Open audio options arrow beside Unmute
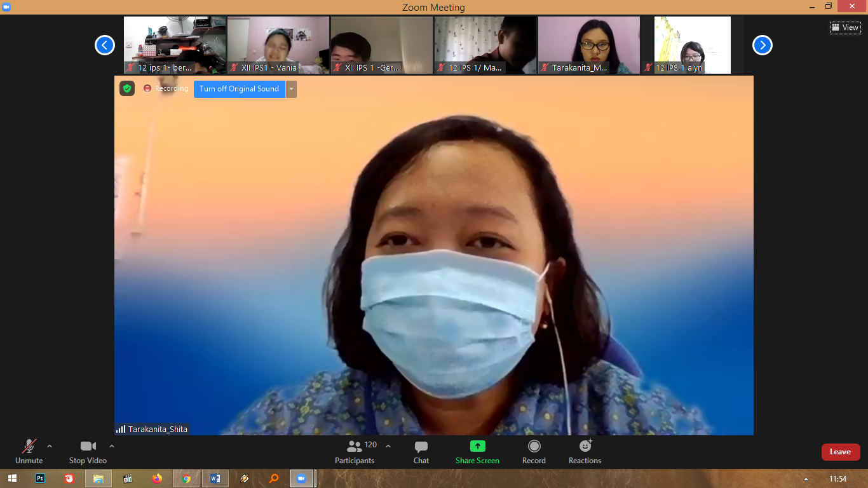868x488 pixels. (50, 446)
